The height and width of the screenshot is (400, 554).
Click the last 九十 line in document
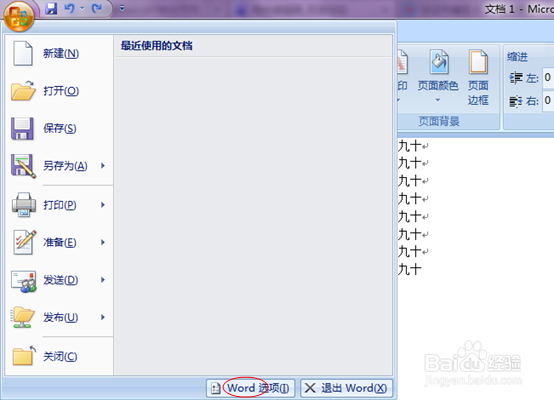tap(410, 269)
